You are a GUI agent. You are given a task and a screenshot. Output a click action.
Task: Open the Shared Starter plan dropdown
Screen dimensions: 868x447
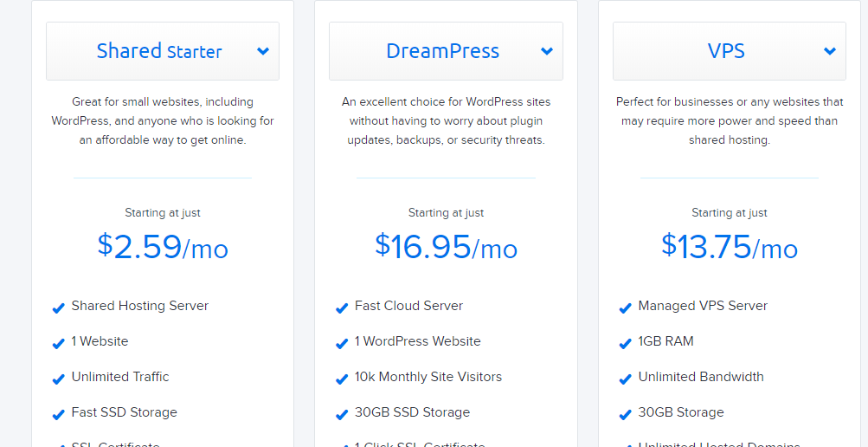tap(163, 51)
